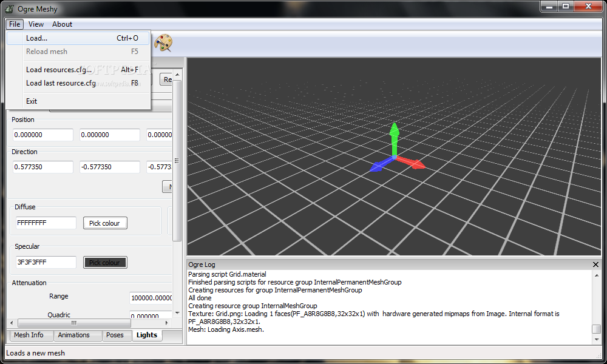
Task: Switch to the Animations tab
Action: (73, 335)
